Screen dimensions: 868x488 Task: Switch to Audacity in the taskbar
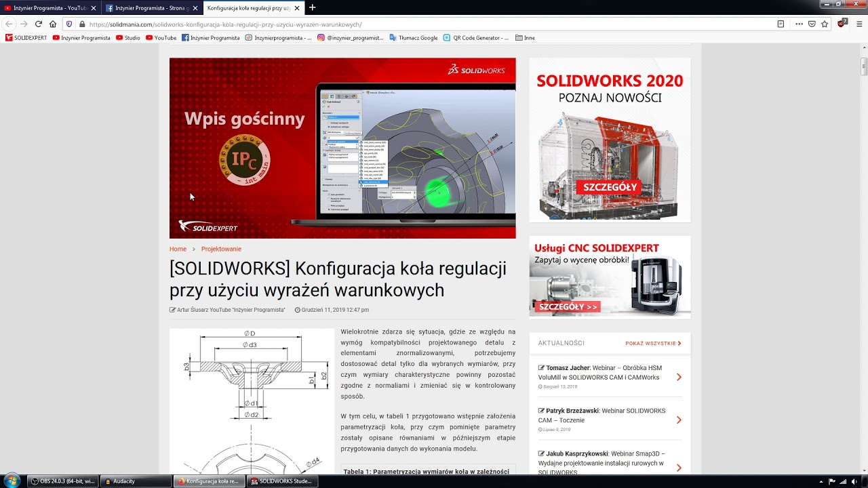(x=135, y=481)
